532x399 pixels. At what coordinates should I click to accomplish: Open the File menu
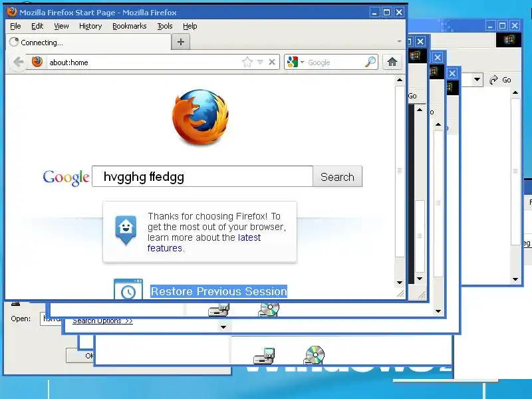[x=15, y=26]
